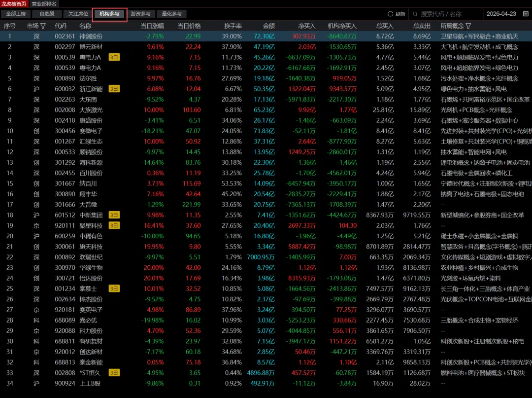The image size is (532, 398).
Task: Click stock name 博云新材
Action: coord(91,47)
